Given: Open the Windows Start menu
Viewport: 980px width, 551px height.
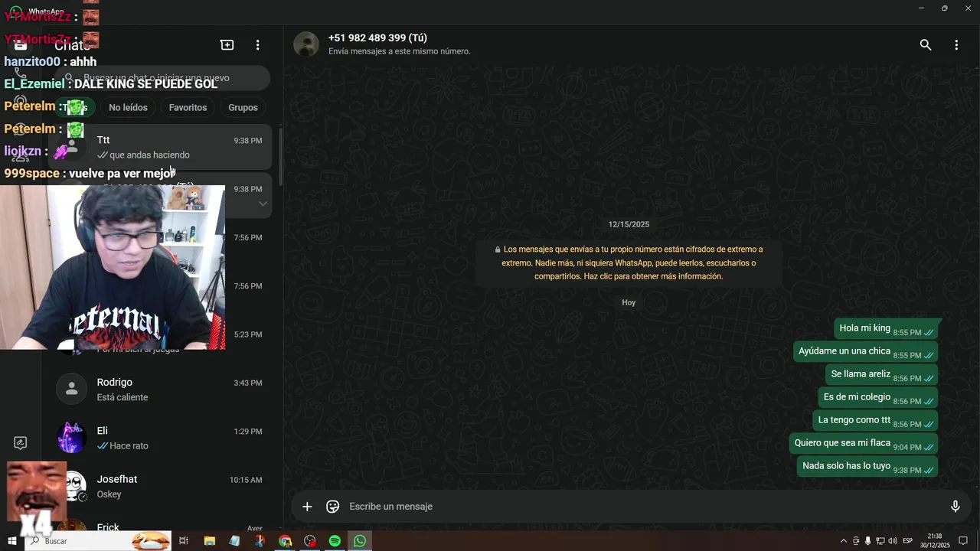Looking at the screenshot, I should pyautogui.click(x=12, y=541).
